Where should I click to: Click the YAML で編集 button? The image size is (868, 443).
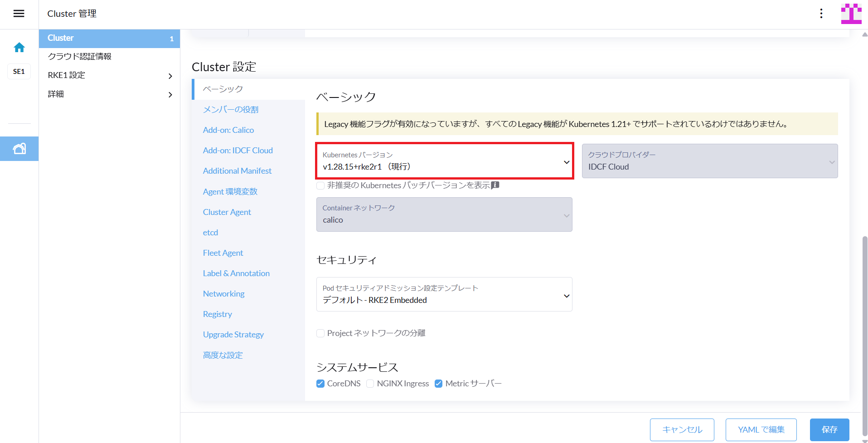click(x=761, y=430)
